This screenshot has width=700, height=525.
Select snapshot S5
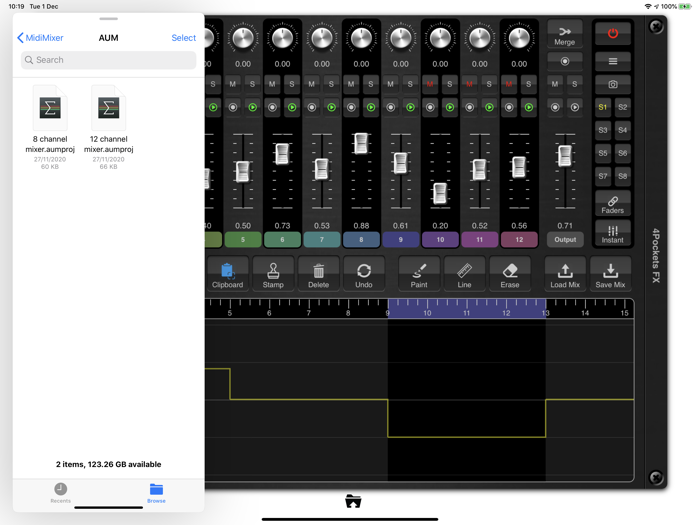603,153
